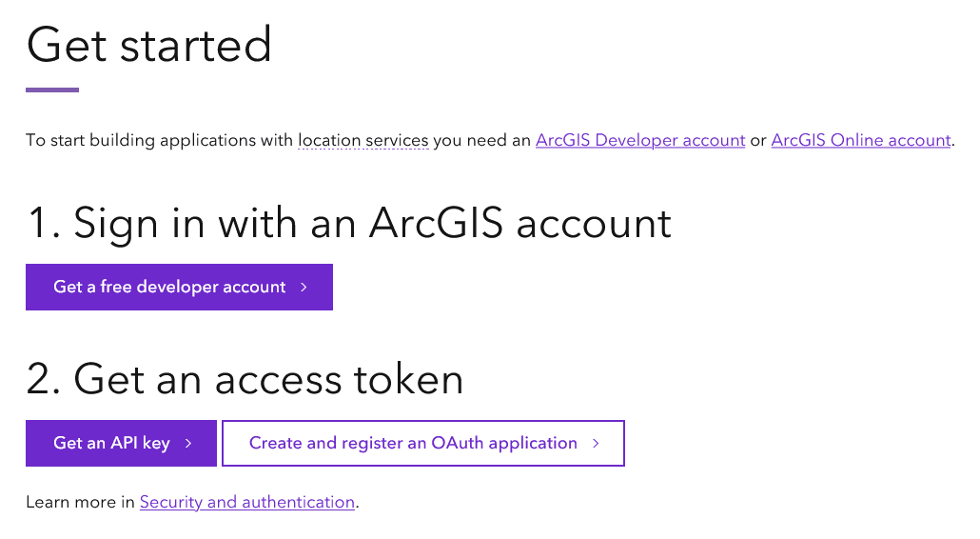Click the 'To start building applications with' text
Screen dimensions: 980x539
160,141
